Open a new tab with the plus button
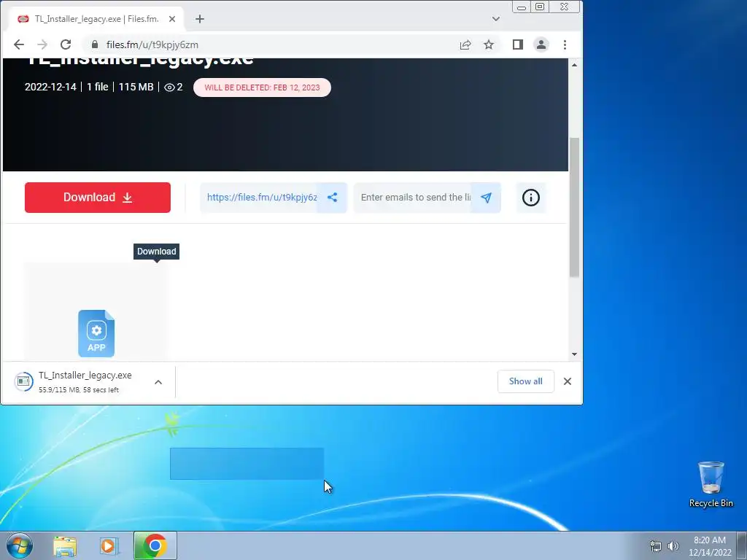Image resolution: width=747 pixels, height=560 pixels. (200, 19)
